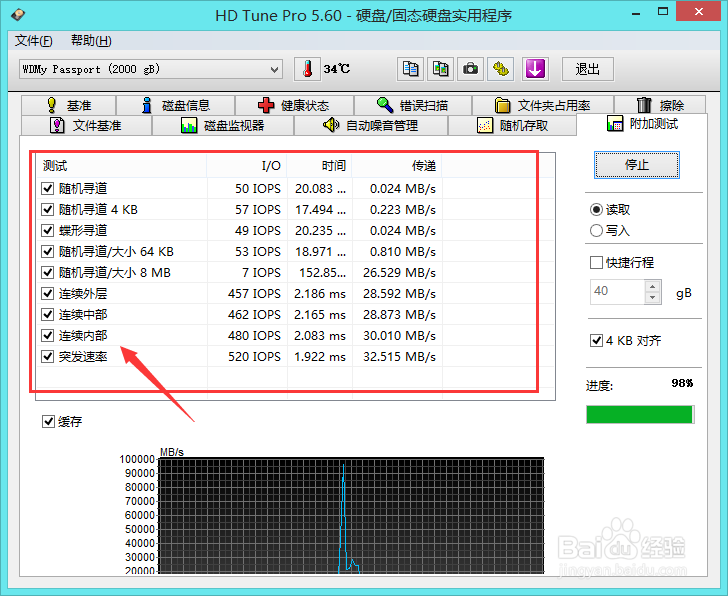Toggle the 4 KB 对齐 checkbox
The height and width of the screenshot is (596, 728).
(x=596, y=340)
